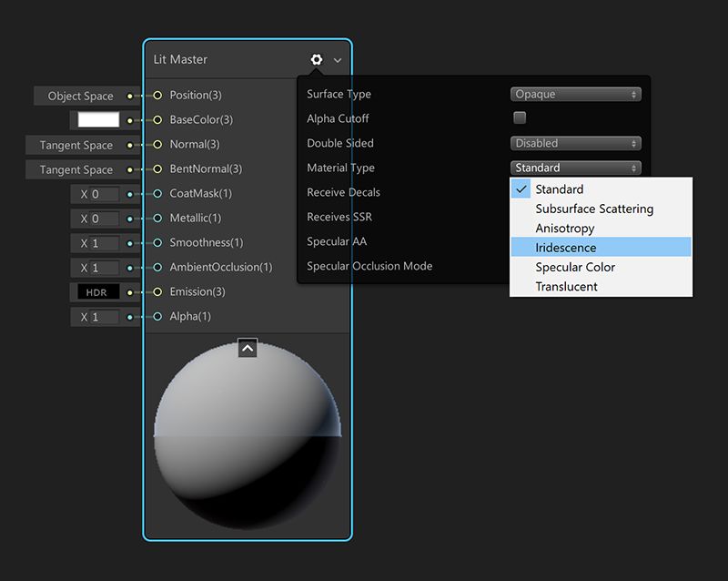Collapse the sphere preview arrow

tap(248, 348)
